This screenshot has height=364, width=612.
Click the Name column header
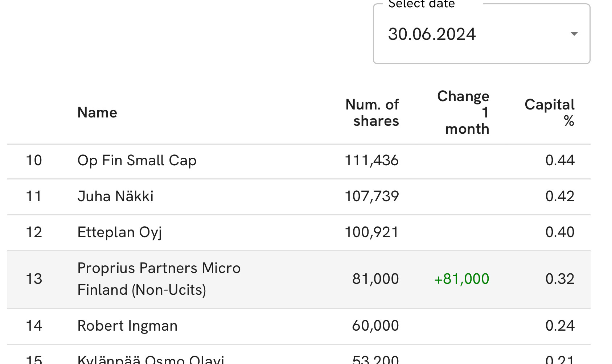pos(97,113)
